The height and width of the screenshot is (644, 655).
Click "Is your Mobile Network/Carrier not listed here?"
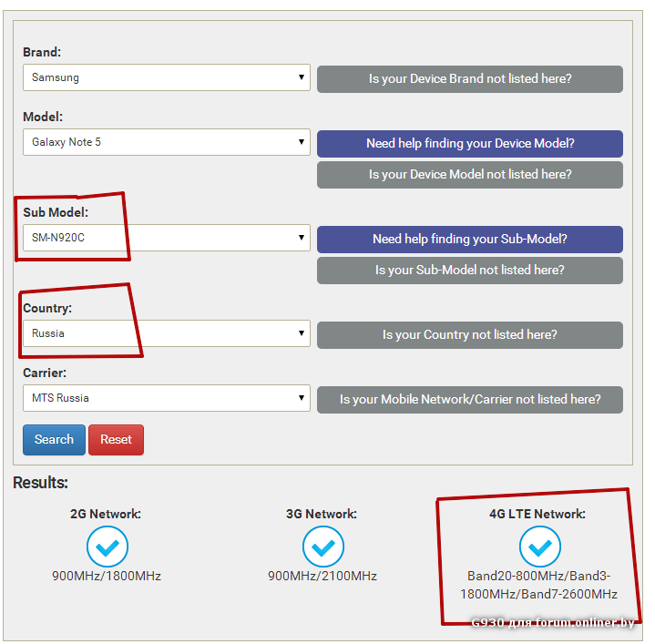(x=470, y=400)
